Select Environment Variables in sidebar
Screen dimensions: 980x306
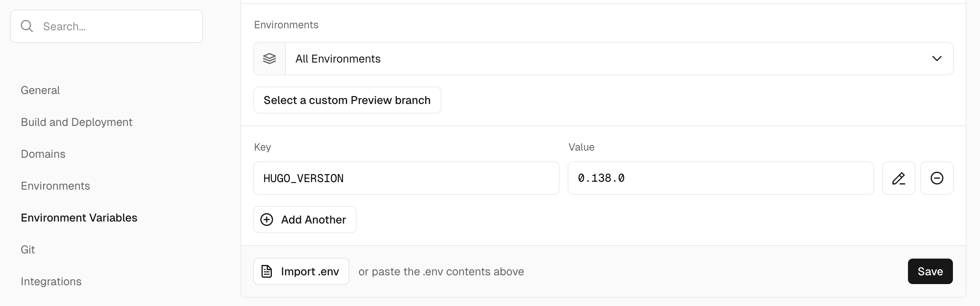point(79,218)
